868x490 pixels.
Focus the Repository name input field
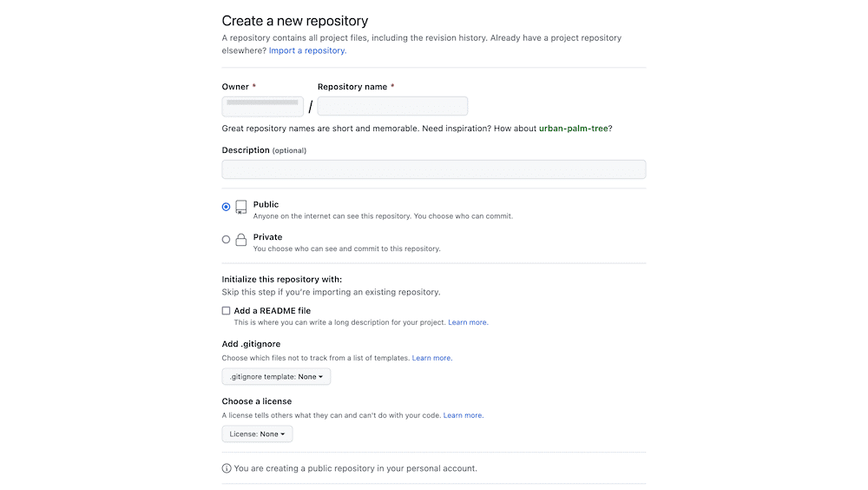pyautogui.click(x=392, y=106)
